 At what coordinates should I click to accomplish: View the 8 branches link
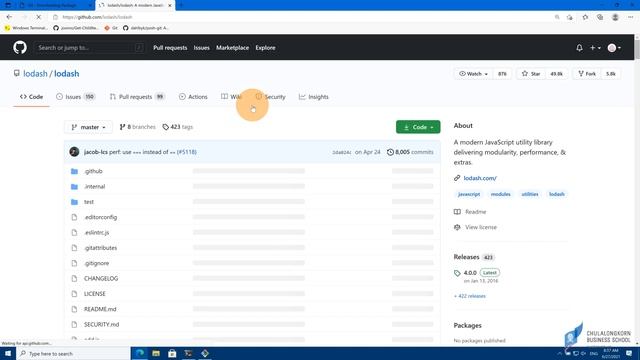[138, 127]
